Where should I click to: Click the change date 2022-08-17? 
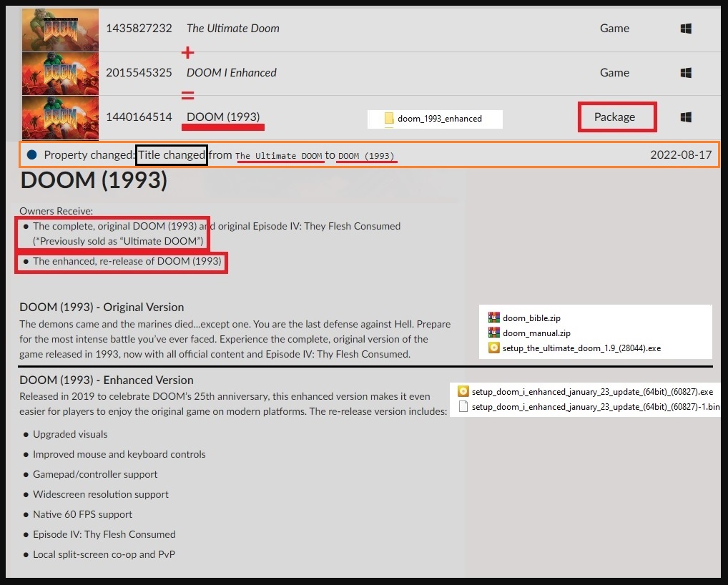(x=681, y=154)
